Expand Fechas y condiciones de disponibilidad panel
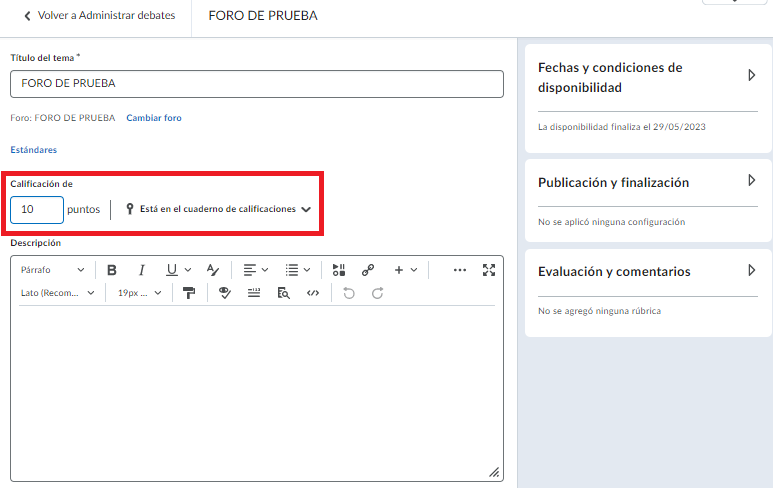This screenshot has width=773, height=488. coord(751,75)
